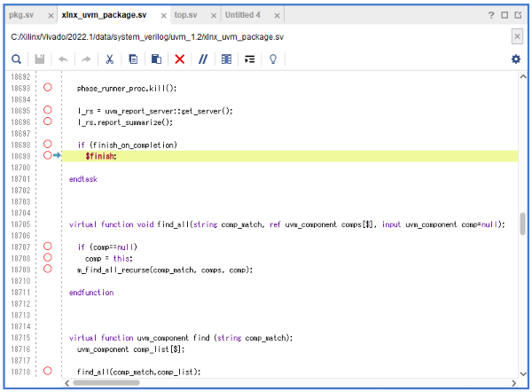Close the xlnx_uvm_package.sv tab
The width and height of the screenshot is (532, 392).
(163, 16)
